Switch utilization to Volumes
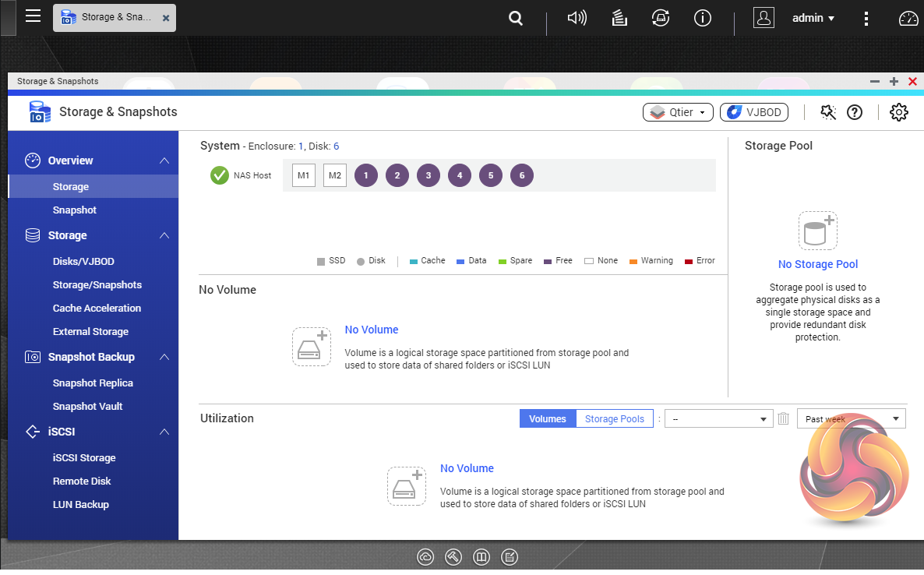This screenshot has height=575, width=924. [548, 419]
